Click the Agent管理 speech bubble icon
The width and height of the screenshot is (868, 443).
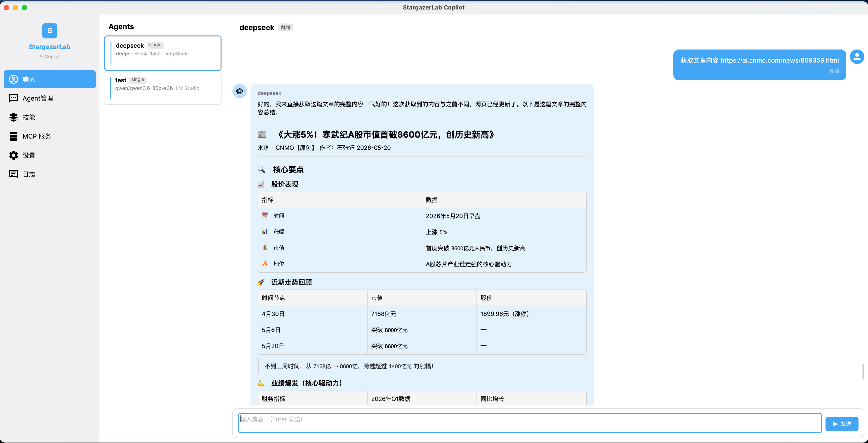point(14,98)
